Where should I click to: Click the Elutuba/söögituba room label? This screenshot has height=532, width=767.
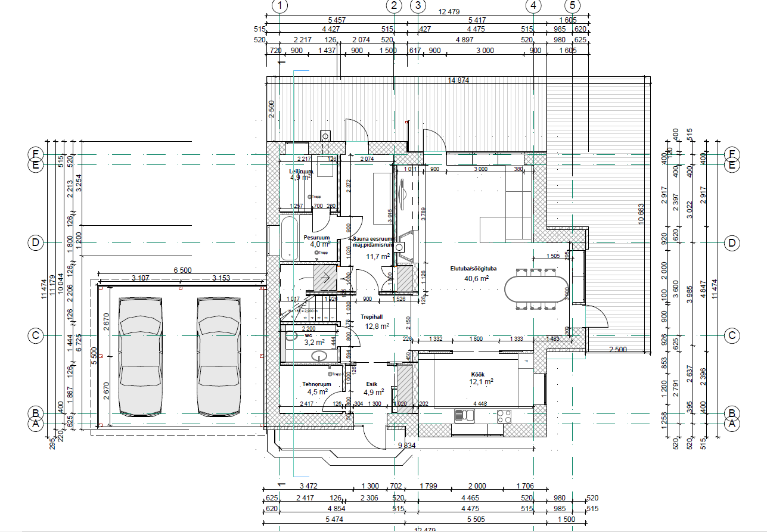[x=473, y=269]
